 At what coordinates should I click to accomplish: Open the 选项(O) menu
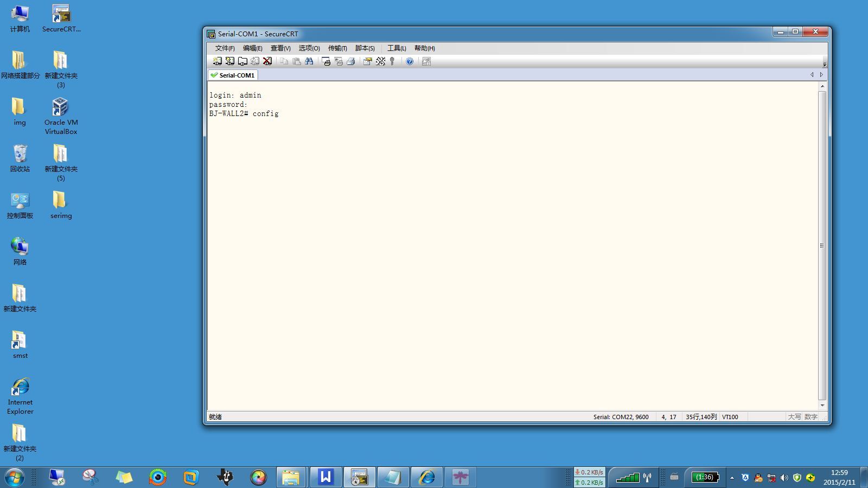pyautogui.click(x=309, y=48)
